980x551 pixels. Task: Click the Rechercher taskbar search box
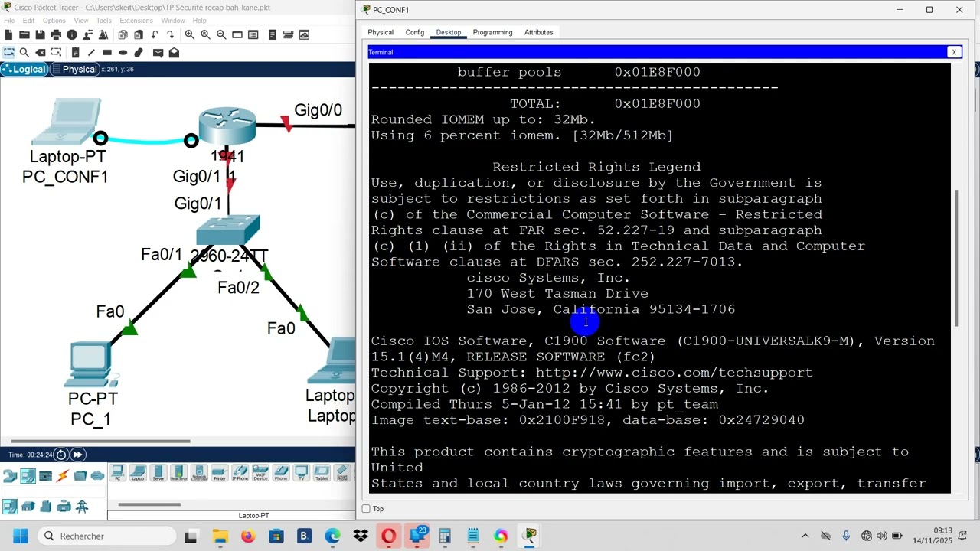[x=106, y=536]
